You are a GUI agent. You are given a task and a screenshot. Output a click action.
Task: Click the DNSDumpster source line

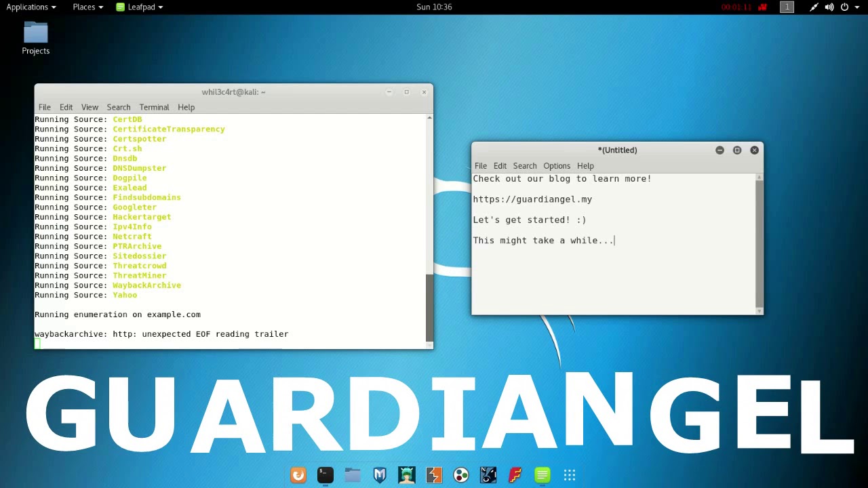(100, 168)
